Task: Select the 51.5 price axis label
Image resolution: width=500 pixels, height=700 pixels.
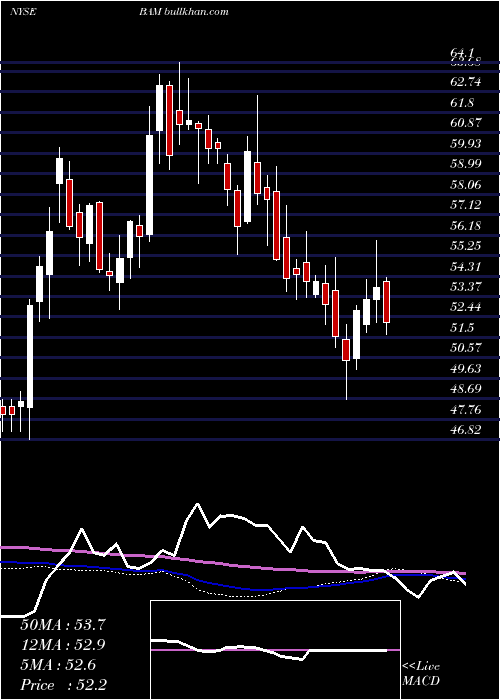Action: pyautogui.click(x=463, y=328)
